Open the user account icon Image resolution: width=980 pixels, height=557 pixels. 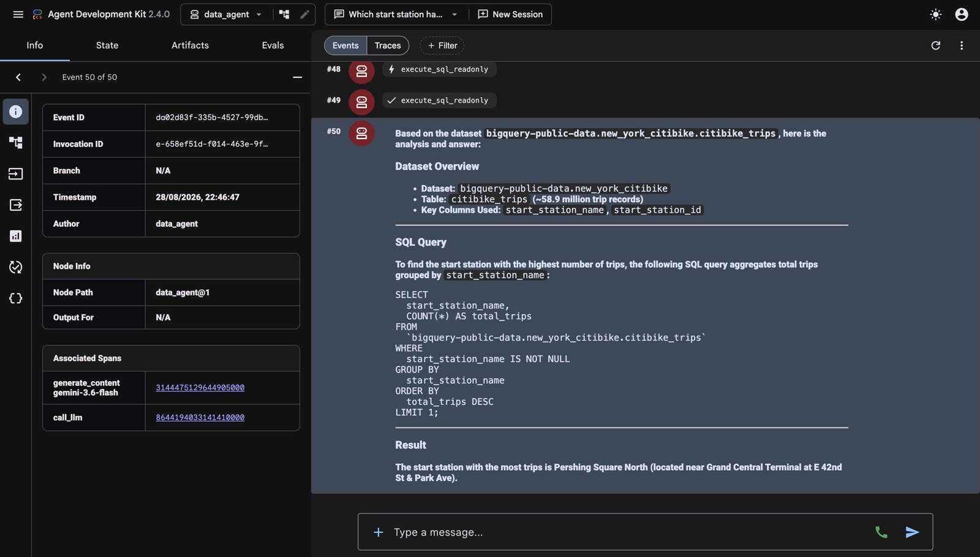[x=962, y=14]
